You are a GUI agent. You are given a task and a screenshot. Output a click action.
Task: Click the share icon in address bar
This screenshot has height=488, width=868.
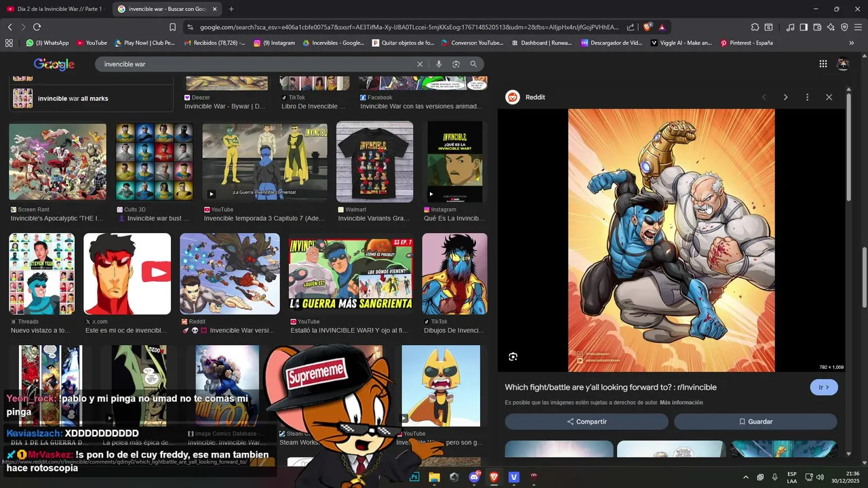click(x=631, y=27)
